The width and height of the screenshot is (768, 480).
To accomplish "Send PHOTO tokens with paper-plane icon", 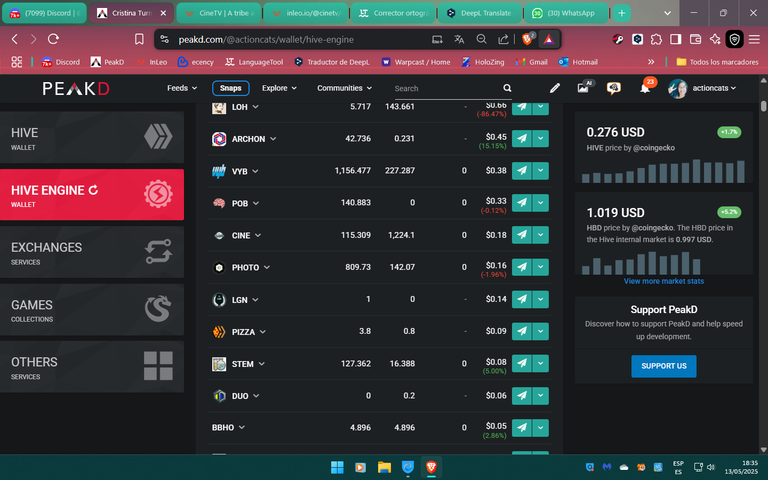I will (522, 267).
